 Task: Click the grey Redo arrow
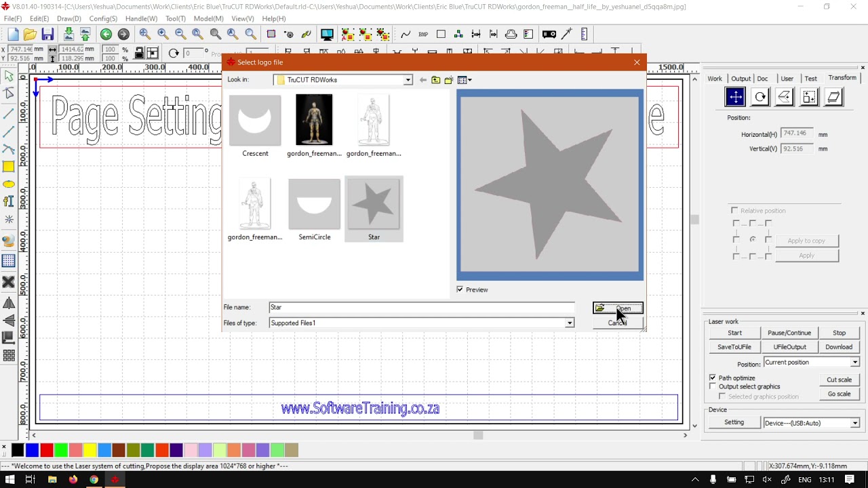tap(123, 34)
